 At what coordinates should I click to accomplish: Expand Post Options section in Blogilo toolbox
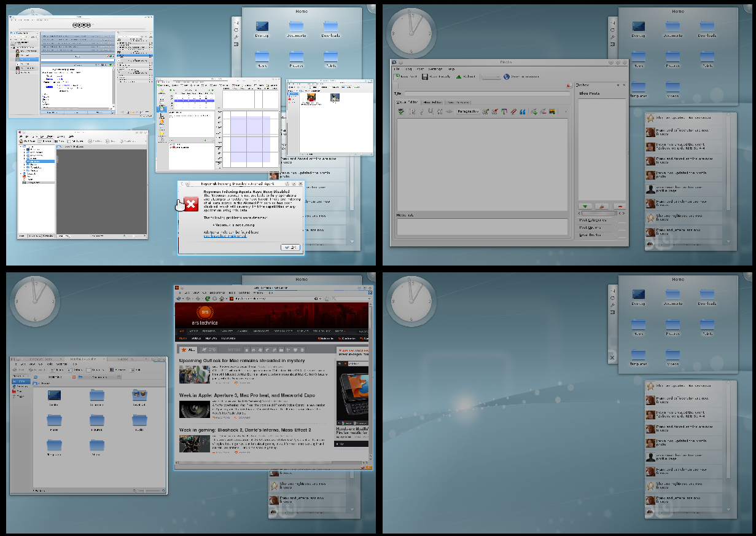click(591, 227)
